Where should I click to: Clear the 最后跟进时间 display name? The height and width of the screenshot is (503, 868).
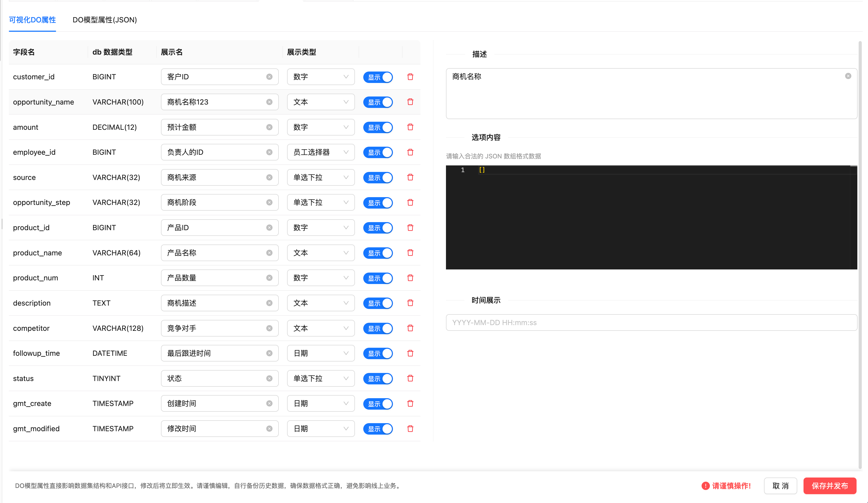(x=269, y=353)
